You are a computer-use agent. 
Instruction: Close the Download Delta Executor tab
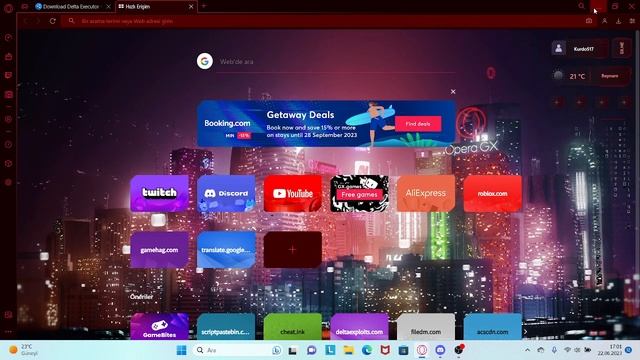(108, 7)
